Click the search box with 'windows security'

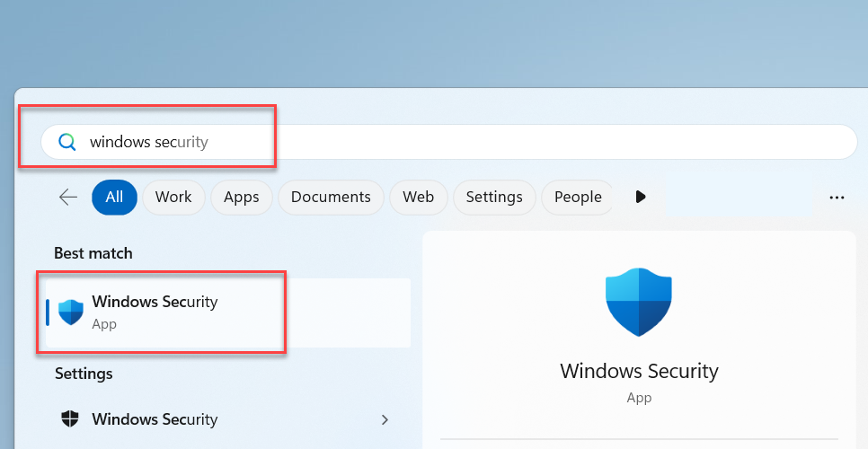(449, 142)
